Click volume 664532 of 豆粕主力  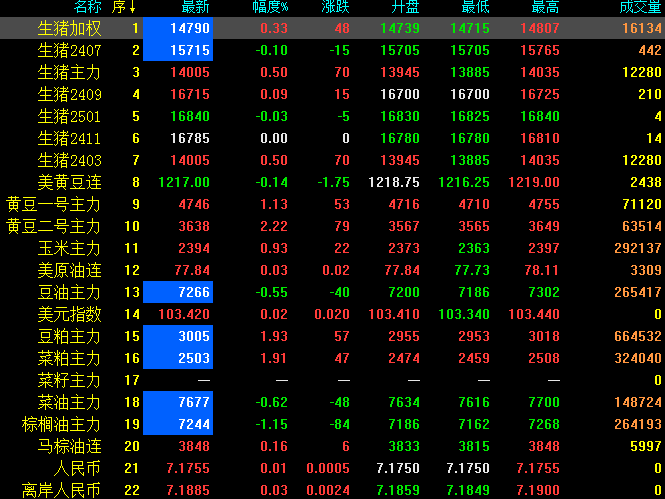coord(638,337)
